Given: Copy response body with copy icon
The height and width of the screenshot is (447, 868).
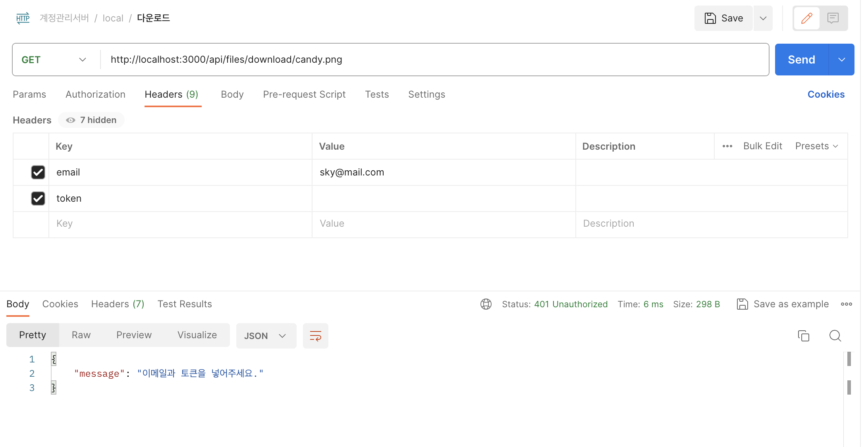Looking at the screenshot, I should pyautogui.click(x=803, y=336).
